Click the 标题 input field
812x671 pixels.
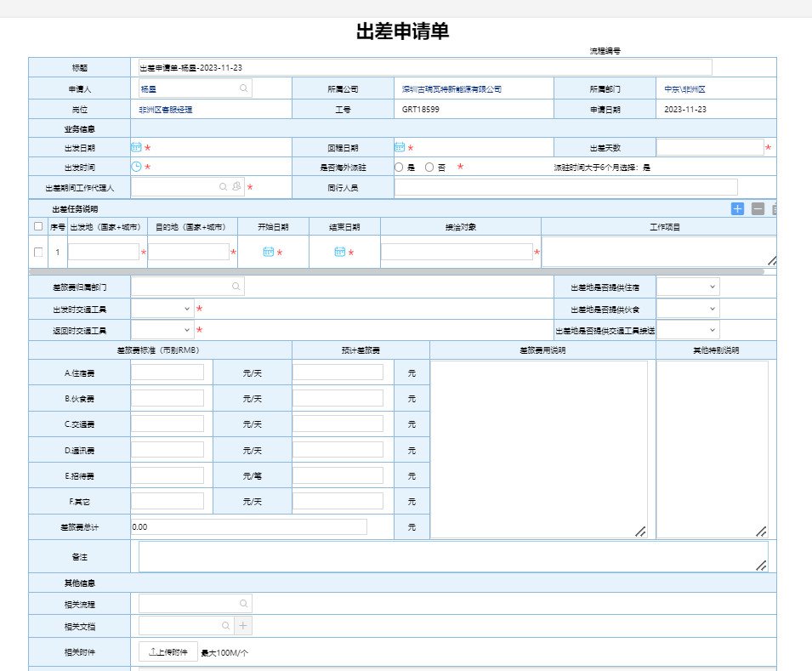[425, 67]
